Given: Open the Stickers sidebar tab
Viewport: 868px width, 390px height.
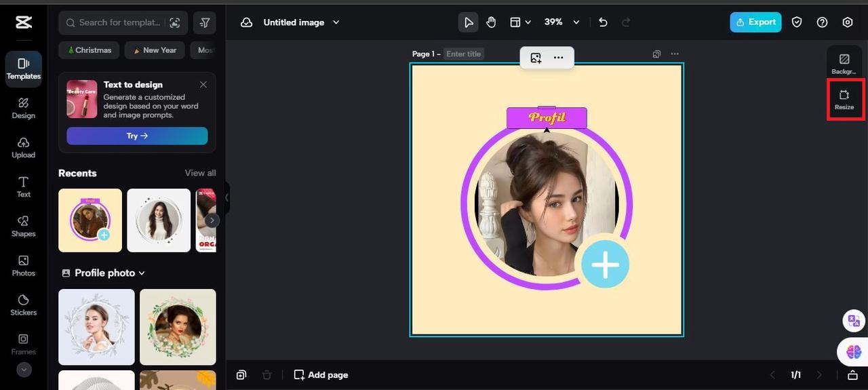Looking at the screenshot, I should pos(24,305).
